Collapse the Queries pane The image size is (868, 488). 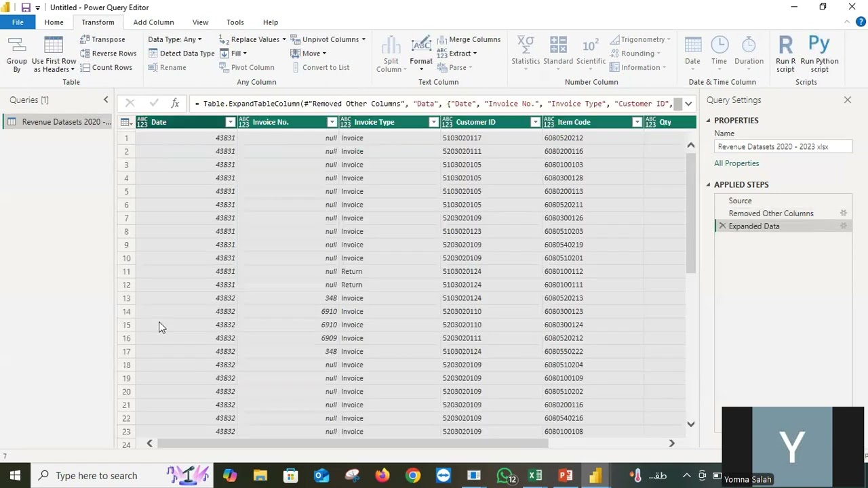coord(106,100)
